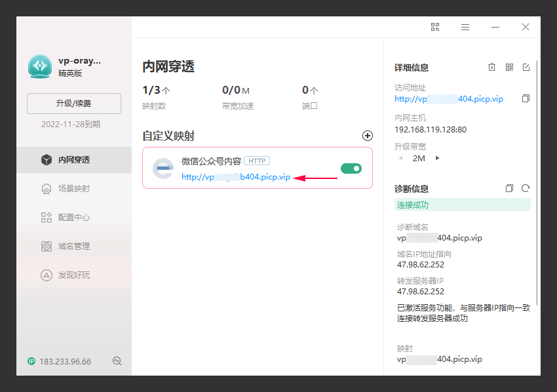The height and width of the screenshot is (392, 557).
Task: Show QR code icon in 详细信息 header
Action: [509, 67]
